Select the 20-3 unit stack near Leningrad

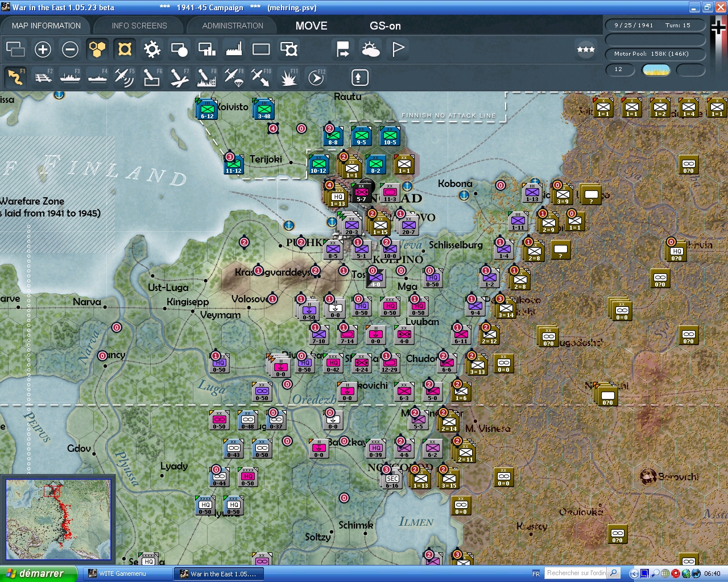[x=351, y=225]
